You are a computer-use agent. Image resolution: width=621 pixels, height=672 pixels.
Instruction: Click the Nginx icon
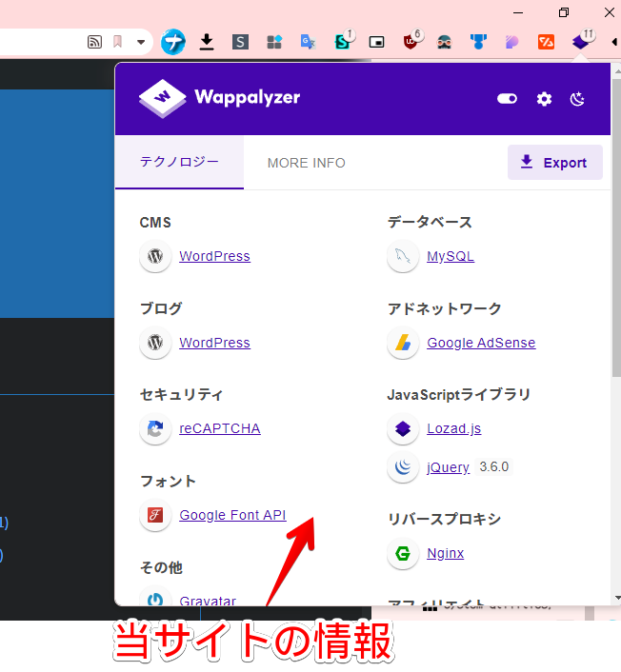tap(403, 553)
